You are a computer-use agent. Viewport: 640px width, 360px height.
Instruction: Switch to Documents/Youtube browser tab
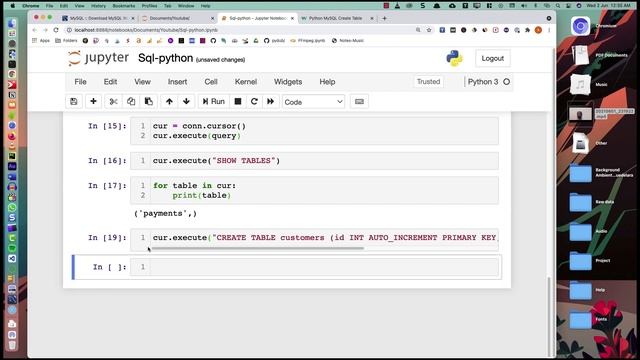coord(178,18)
